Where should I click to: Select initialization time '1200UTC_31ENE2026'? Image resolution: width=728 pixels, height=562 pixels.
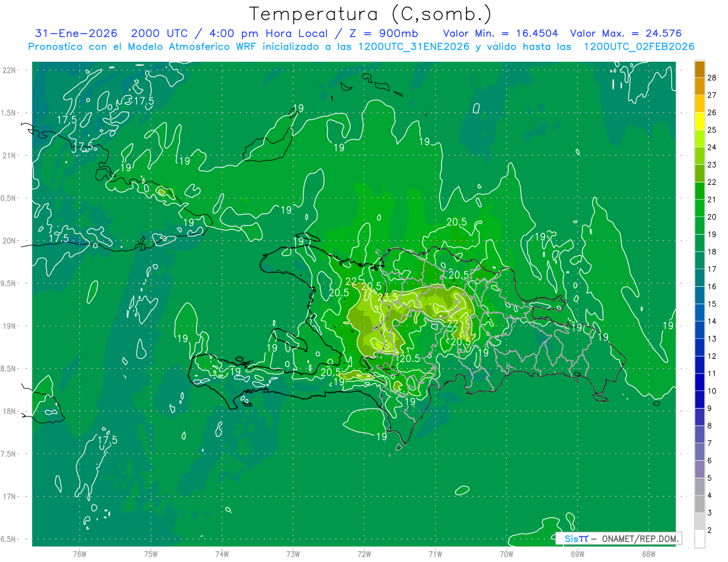(x=413, y=47)
